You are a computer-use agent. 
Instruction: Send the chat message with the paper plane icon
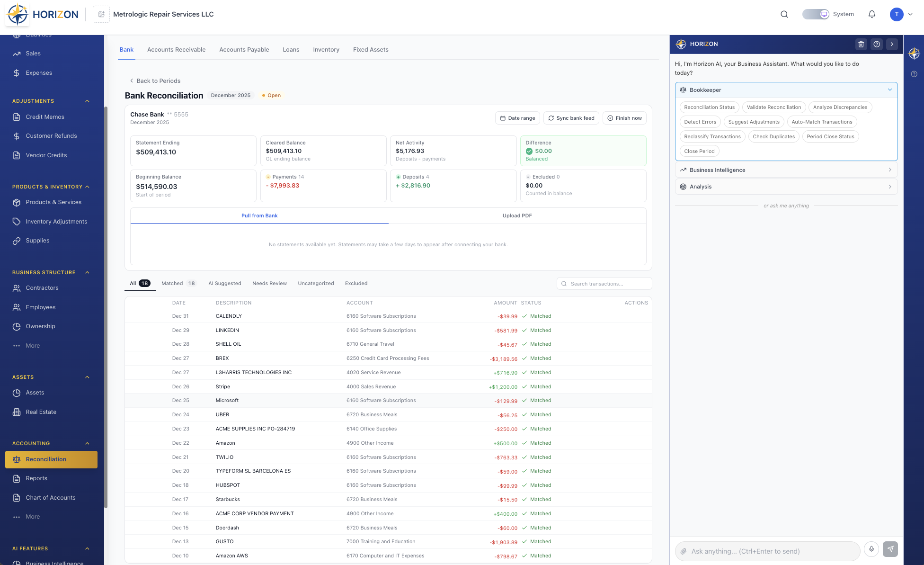(x=890, y=549)
